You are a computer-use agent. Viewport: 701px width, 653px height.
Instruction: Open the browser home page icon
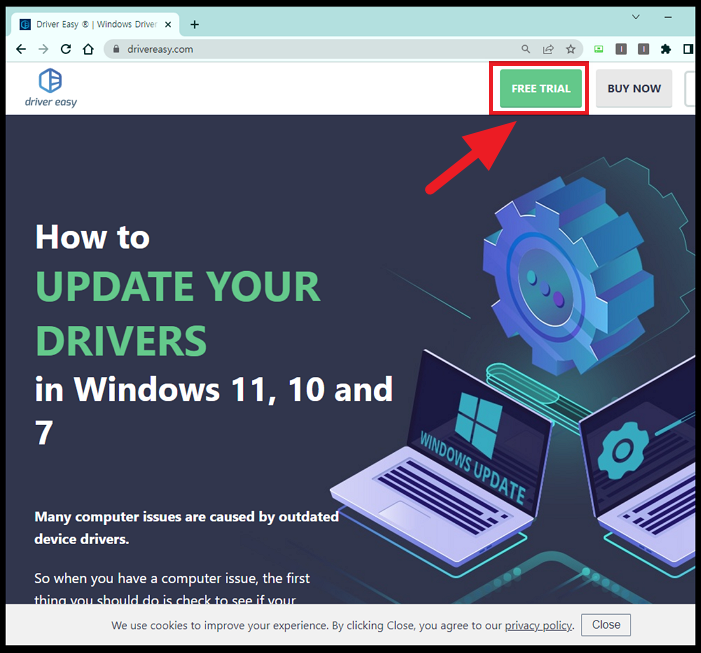coord(89,49)
